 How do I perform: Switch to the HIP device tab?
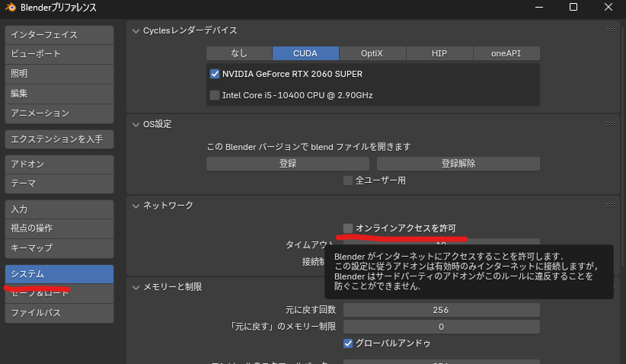coord(439,53)
